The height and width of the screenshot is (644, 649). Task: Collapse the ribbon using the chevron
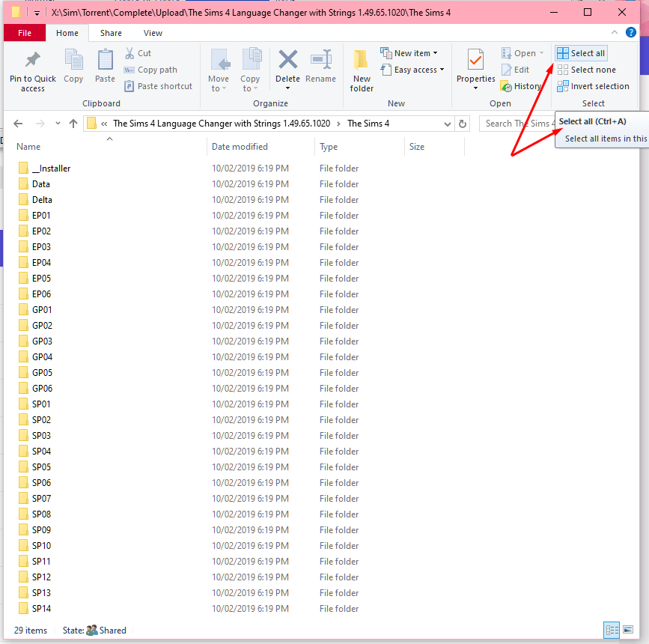tap(615, 32)
